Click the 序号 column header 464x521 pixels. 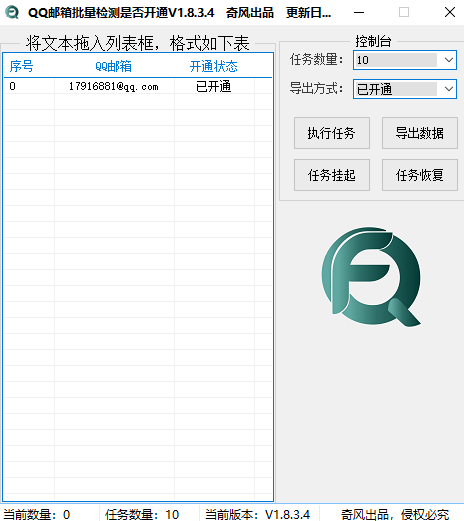pyautogui.click(x=21, y=66)
